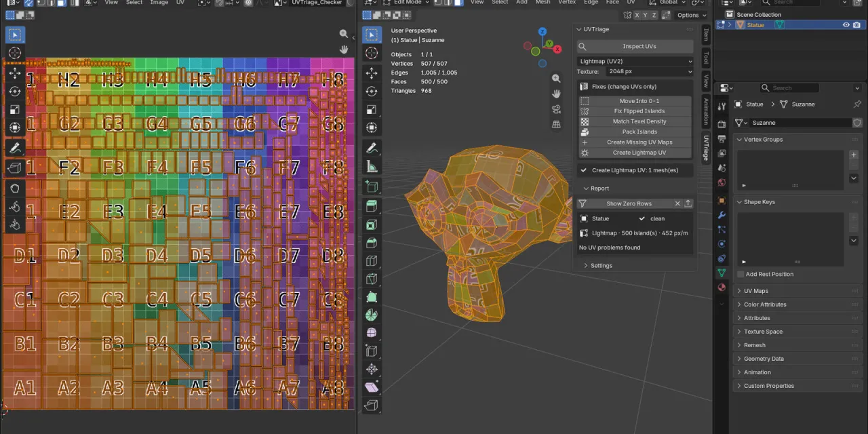Open Material properties tab icon
This screenshot has height=434, width=868.
point(722,288)
